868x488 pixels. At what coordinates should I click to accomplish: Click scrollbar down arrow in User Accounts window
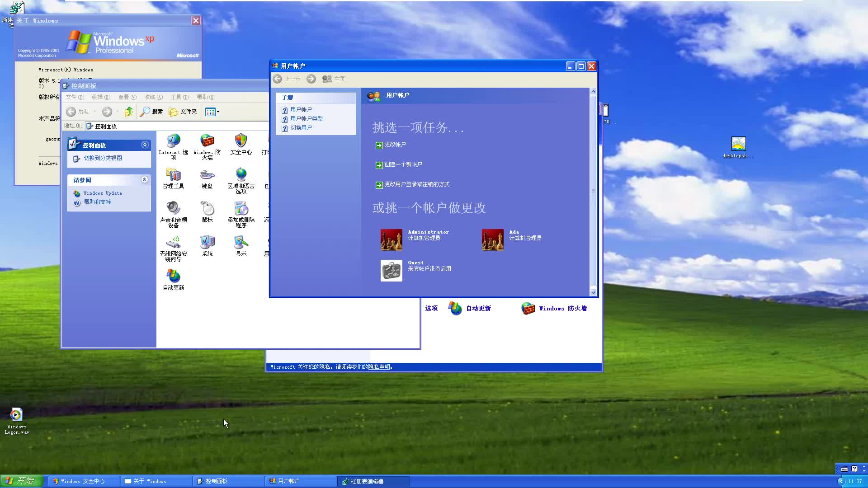[593, 292]
